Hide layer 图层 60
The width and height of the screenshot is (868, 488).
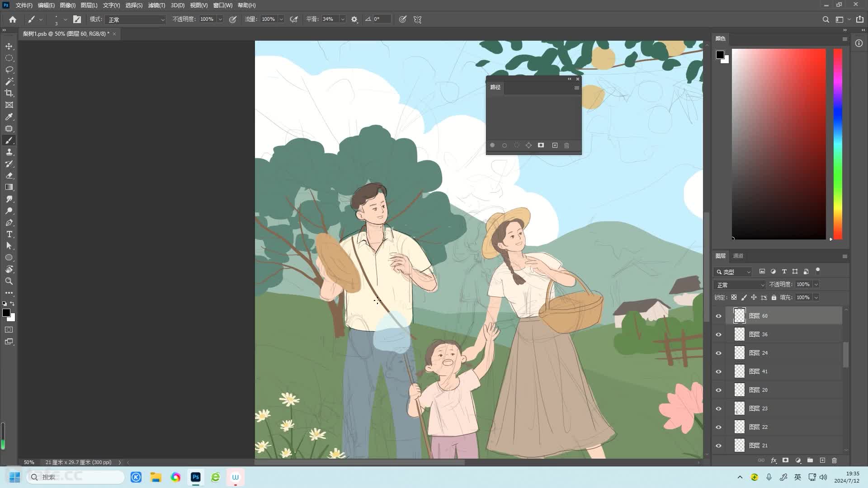pyautogui.click(x=718, y=316)
